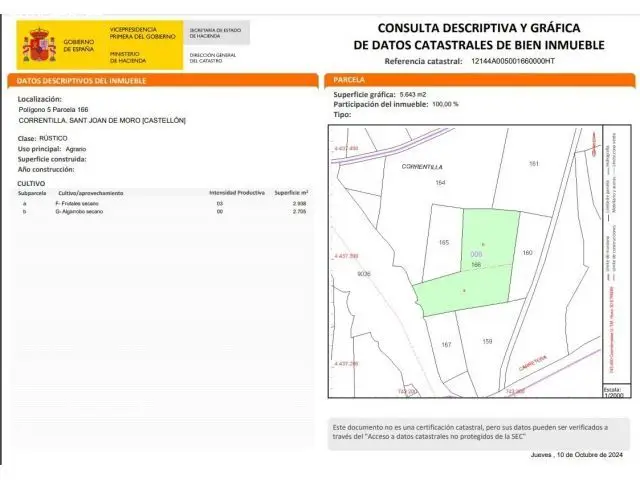Select 'VICEPRESIDENCIA PRIMERA DEL GOBIERNO' text
Image resolution: width=640 pixels, height=480 pixels.
(142, 33)
